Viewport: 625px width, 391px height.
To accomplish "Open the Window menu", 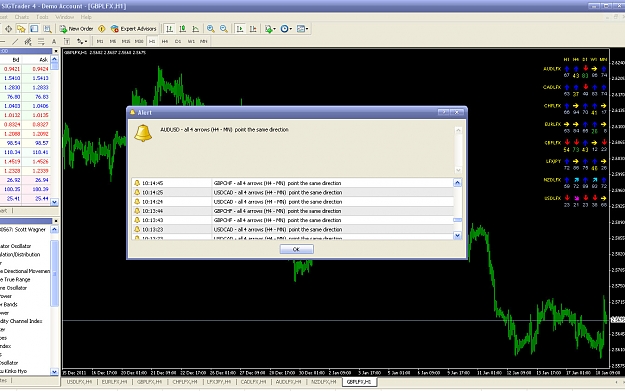I will click(65, 17).
